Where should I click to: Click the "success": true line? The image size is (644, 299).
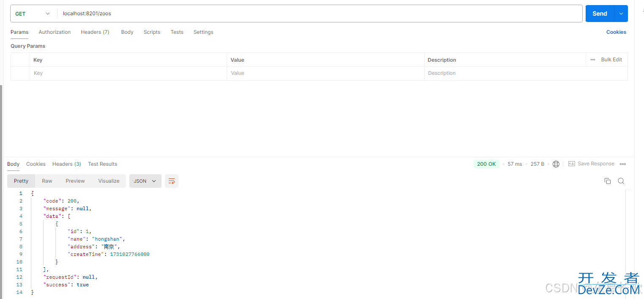coord(66,285)
